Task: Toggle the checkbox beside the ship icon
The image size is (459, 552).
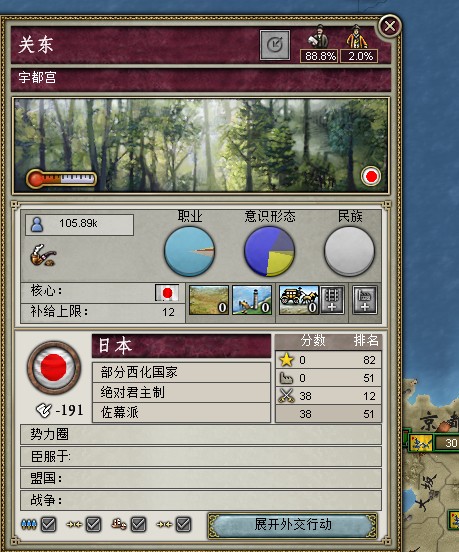Action: pyautogui.click(x=138, y=525)
